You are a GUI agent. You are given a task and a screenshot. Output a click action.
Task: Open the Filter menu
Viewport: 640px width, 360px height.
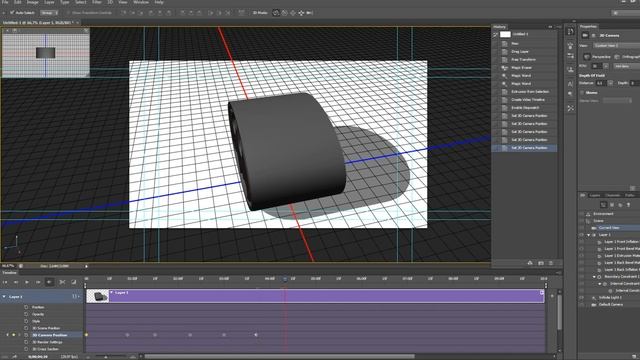[x=97, y=2]
